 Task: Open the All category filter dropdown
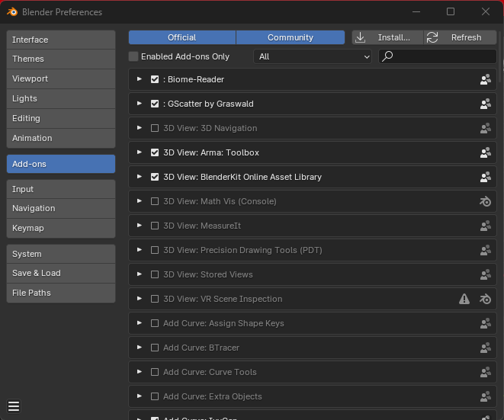coord(313,56)
